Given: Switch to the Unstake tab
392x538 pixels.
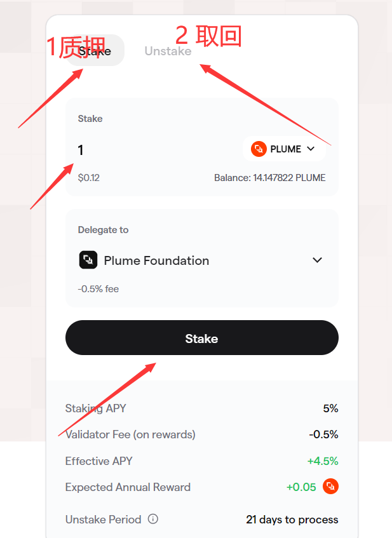Looking at the screenshot, I should pos(168,51).
